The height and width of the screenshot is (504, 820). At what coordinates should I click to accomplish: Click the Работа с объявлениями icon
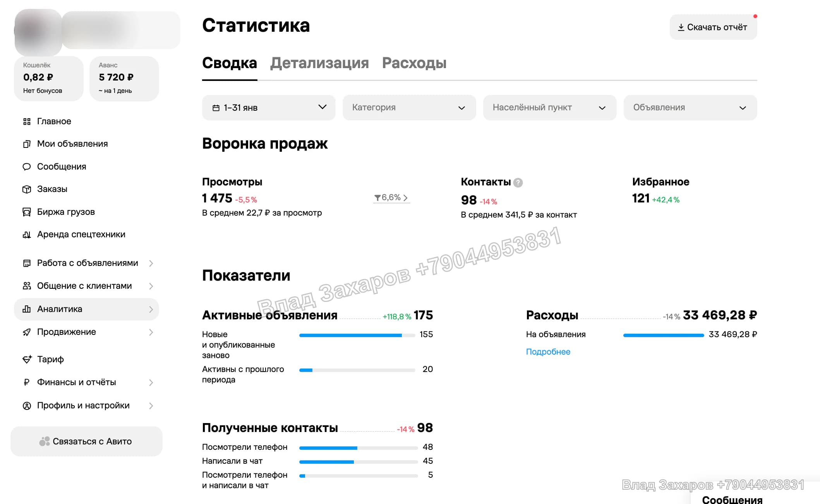(27, 263)
